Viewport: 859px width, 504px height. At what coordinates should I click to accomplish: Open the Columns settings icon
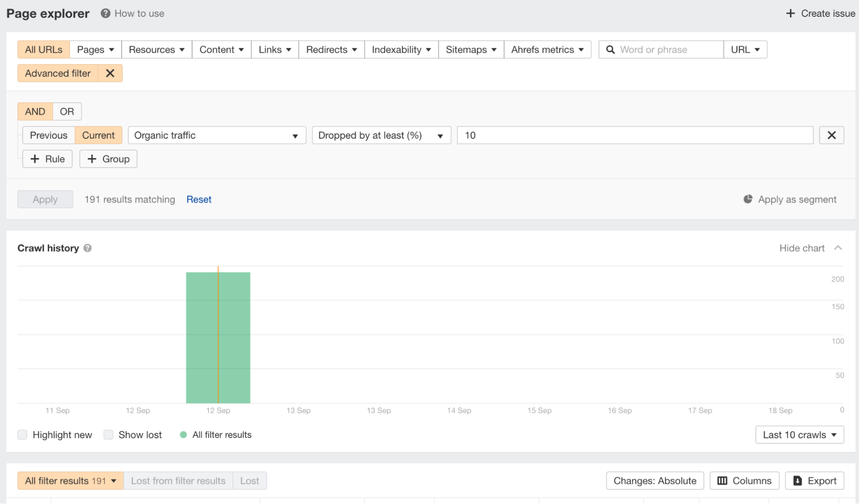point(723,480)
